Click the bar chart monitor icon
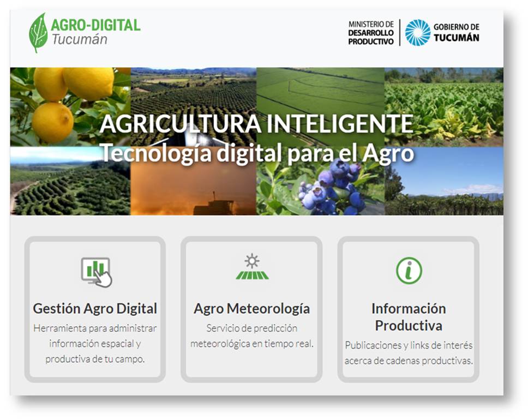The image size is (528, 420). pyautogui.click(x=96, y=272)
